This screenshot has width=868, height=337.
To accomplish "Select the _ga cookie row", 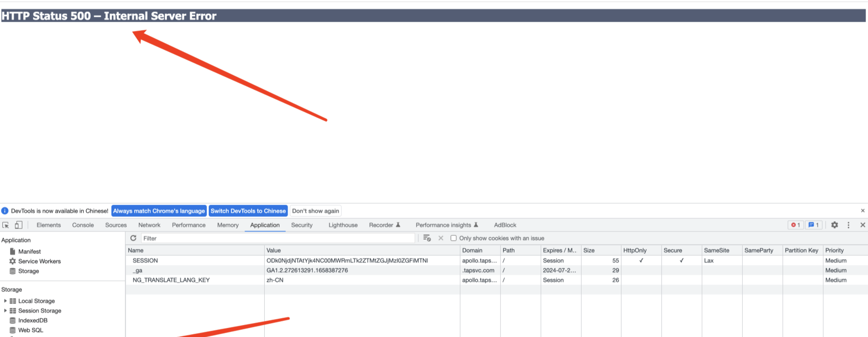I will (x=497, y=270).
